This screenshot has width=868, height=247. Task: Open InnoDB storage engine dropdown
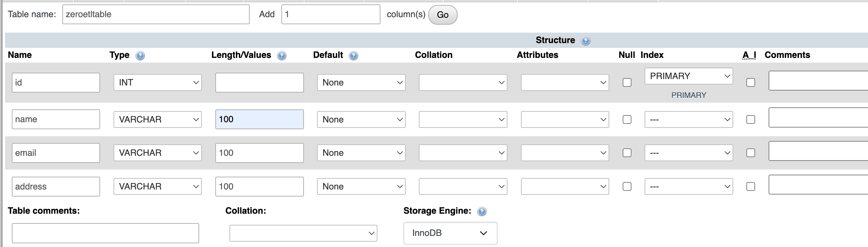tap(450, 233)
